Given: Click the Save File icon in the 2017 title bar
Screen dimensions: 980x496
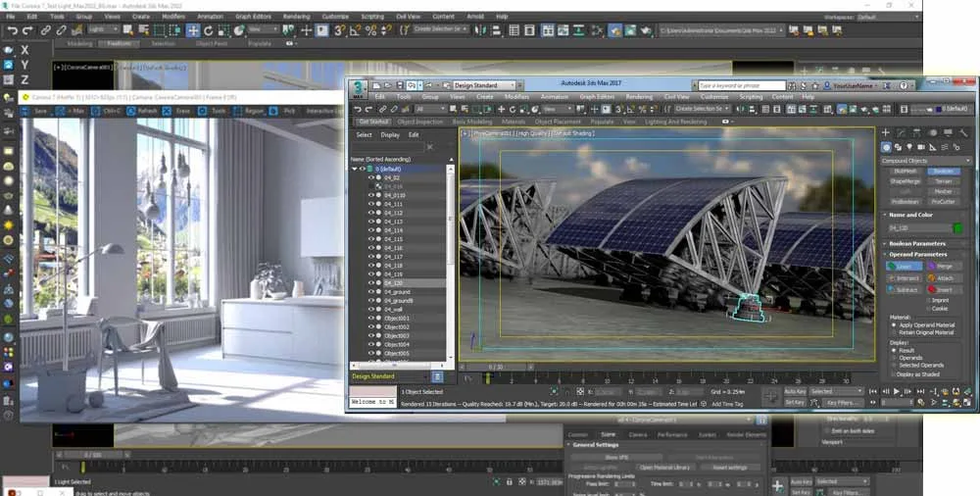Looking at the screenshot, I should (x=400, y=85).
